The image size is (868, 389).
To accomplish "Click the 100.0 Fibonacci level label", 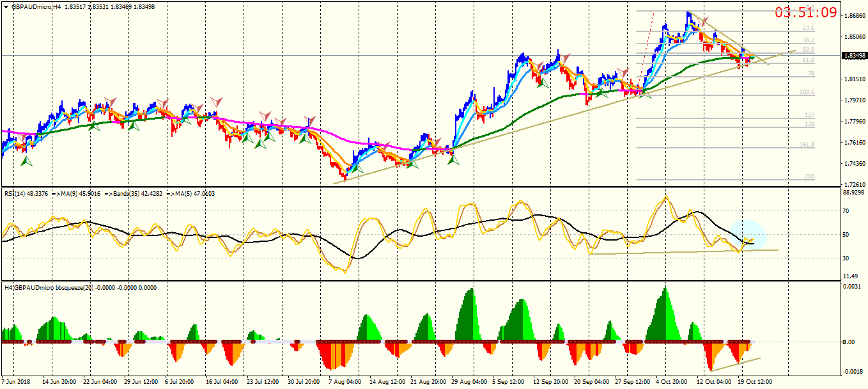I will [807, 92].
